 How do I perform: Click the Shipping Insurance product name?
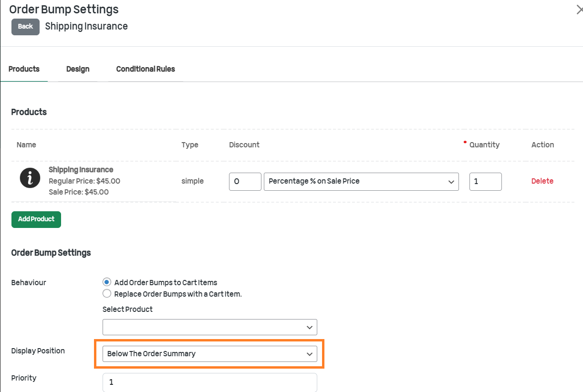pos(81,170)
